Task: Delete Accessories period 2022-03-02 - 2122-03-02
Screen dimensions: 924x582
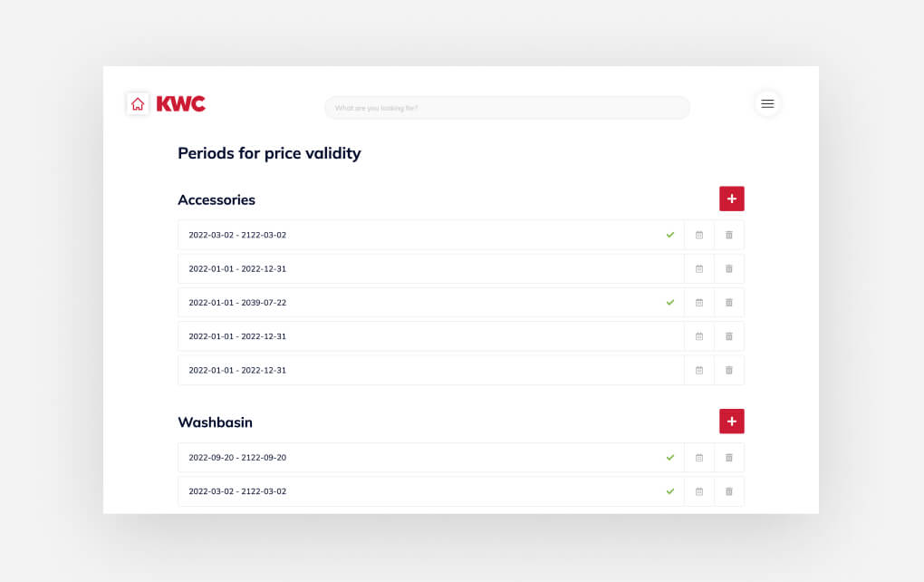Action: 729,235
